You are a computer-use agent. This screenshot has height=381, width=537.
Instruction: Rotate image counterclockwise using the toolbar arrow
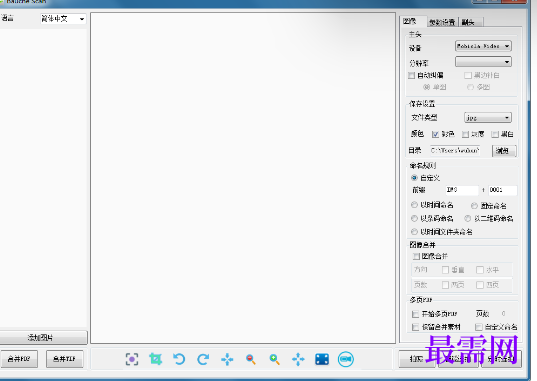click(x=179, y=359)
